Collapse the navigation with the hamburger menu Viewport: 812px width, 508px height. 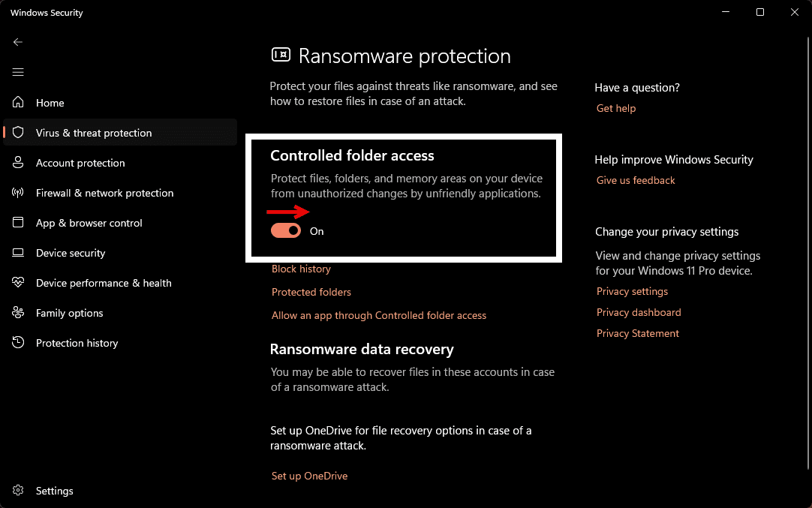click(x=18, y=72)
